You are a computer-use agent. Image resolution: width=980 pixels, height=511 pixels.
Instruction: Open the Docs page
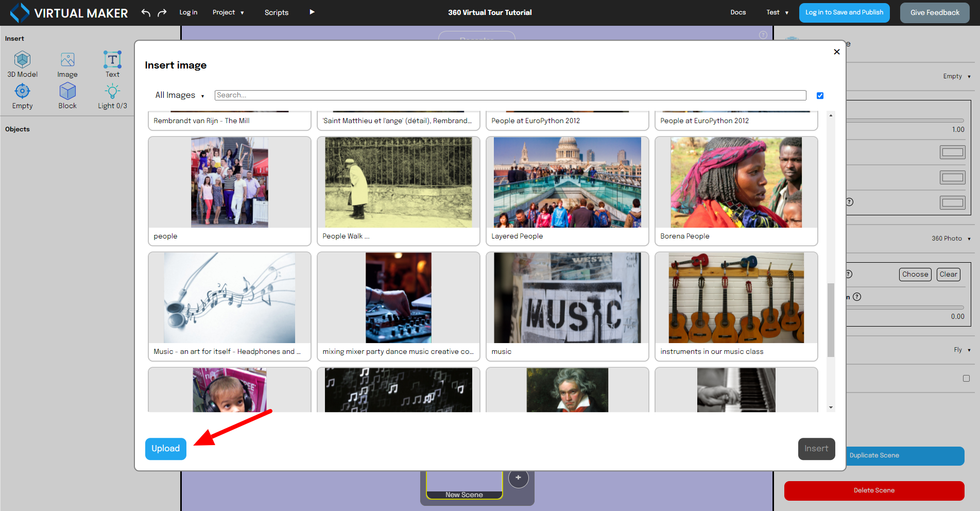click(738, 12)
